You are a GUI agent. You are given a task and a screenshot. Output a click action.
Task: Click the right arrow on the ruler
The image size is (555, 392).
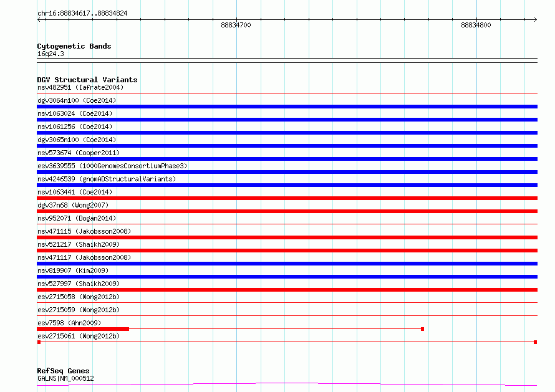535,19
